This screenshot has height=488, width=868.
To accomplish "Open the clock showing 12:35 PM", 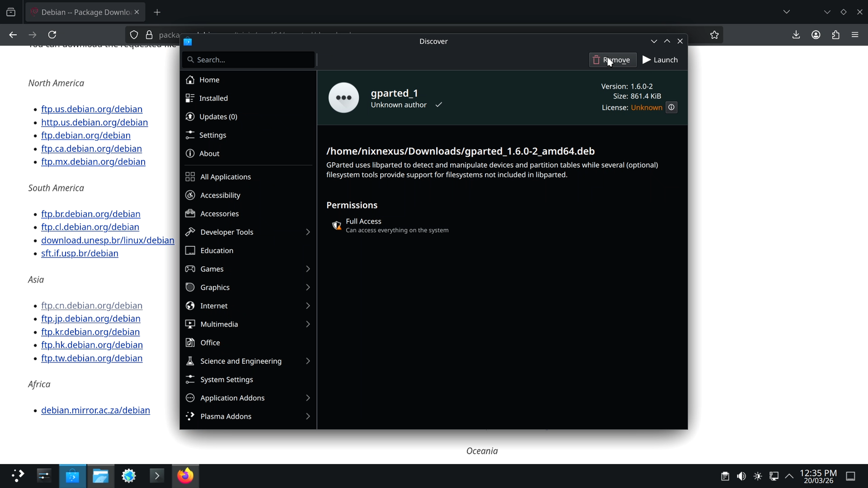I will [819, 477].
